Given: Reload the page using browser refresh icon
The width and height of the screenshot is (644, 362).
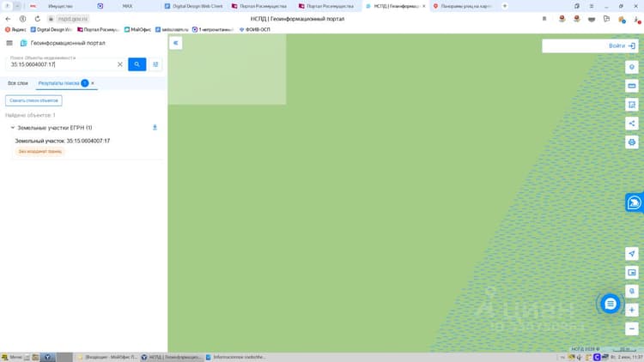Looking at the screenshot, I should [38, 19].
